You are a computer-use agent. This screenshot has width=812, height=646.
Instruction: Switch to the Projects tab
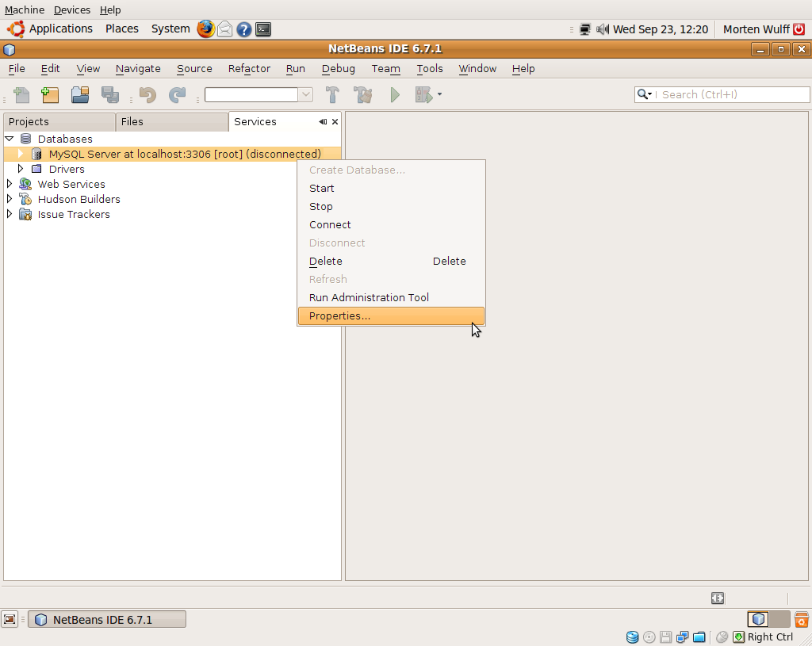pos(59,121)
